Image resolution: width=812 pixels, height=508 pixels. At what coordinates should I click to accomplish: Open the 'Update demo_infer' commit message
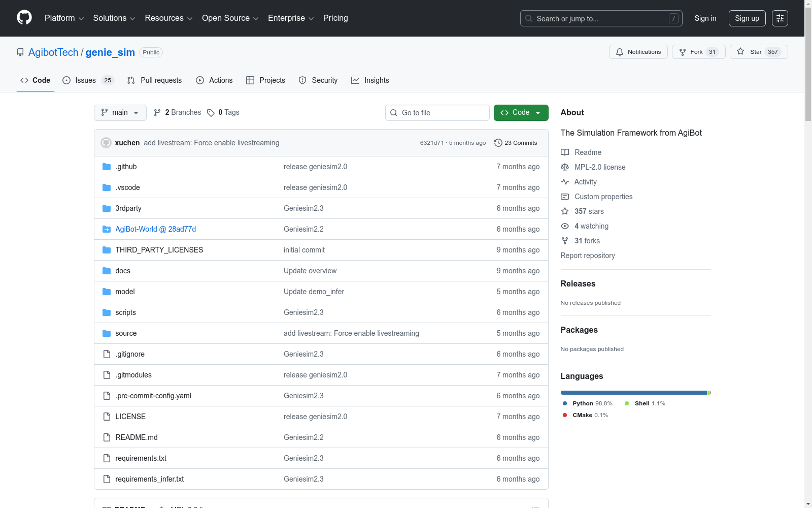(314, 292)
